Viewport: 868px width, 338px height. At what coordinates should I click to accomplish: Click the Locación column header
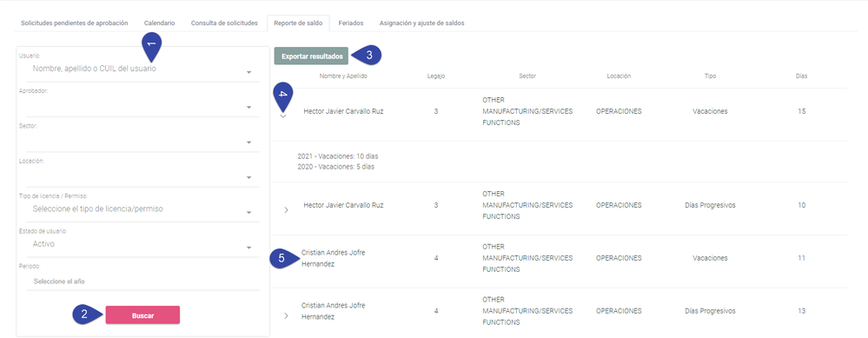click(x=619, y=76)
